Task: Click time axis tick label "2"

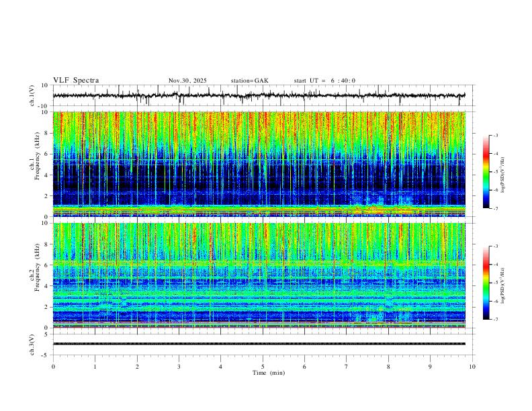Action: click(137, 367)
